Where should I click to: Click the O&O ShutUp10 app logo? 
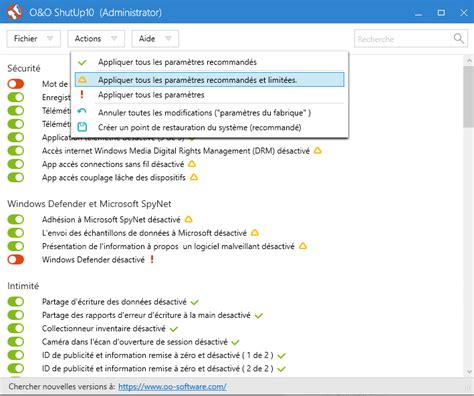(x=15, y=12)
